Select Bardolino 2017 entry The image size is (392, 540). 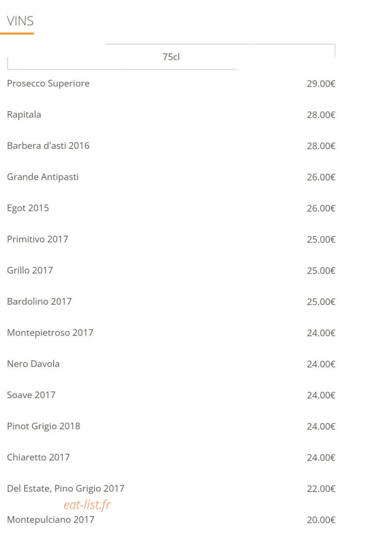(x=39, y=302)
